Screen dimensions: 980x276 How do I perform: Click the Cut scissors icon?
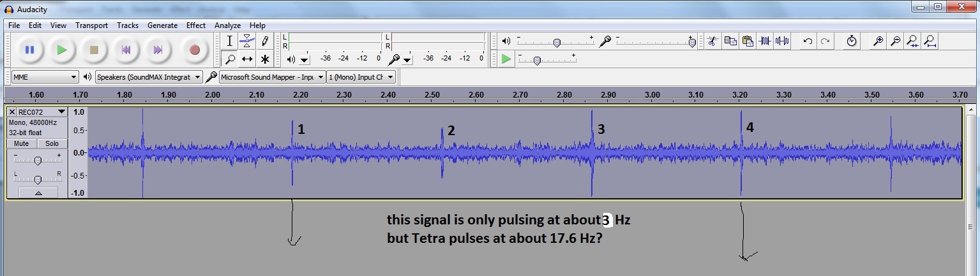click(712, 41)
